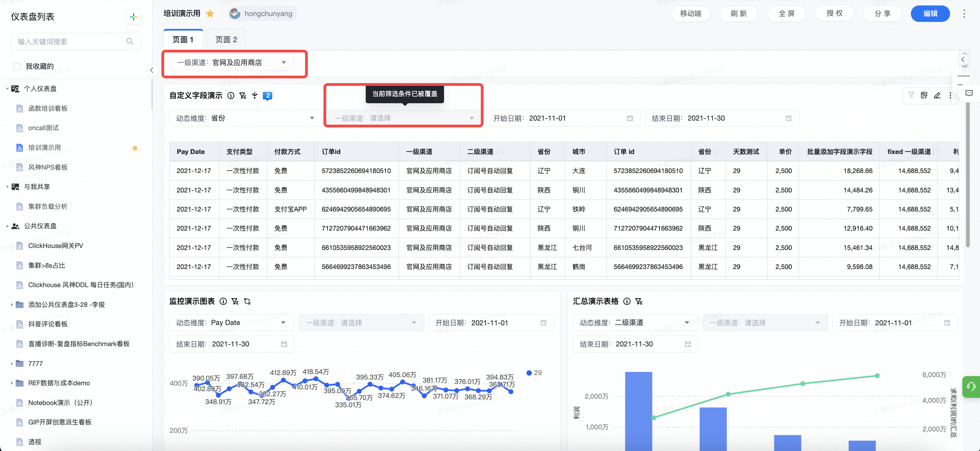Open 函数培训看板 in sidebar
Screen dimensions: 980x451
coord(48,108)
